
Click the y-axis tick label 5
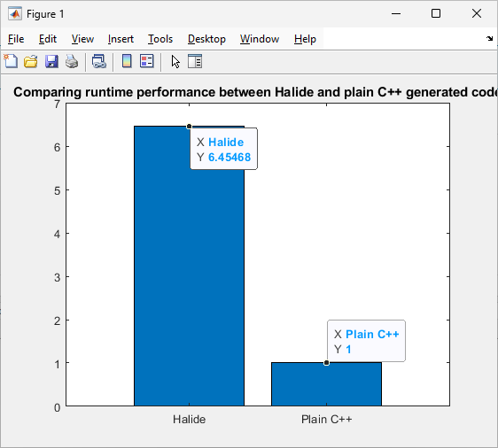coord(58,190)
